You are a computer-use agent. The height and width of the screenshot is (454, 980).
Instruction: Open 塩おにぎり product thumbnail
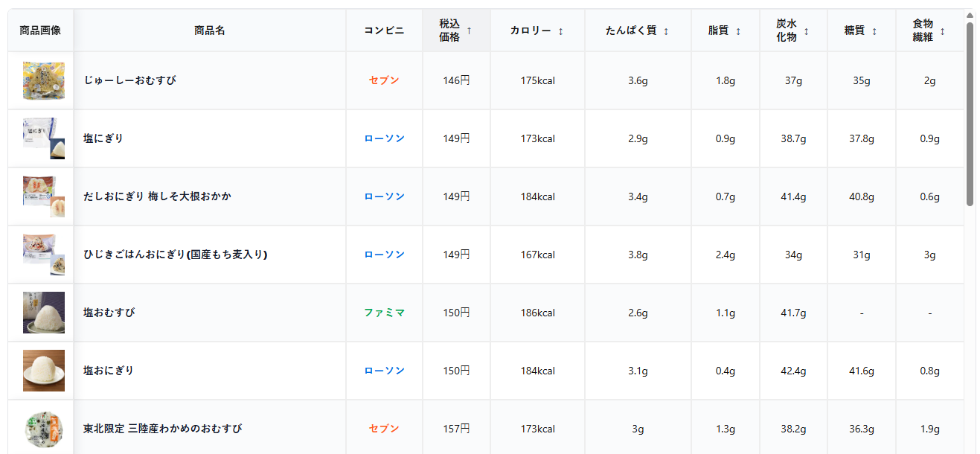coord(44,371)
